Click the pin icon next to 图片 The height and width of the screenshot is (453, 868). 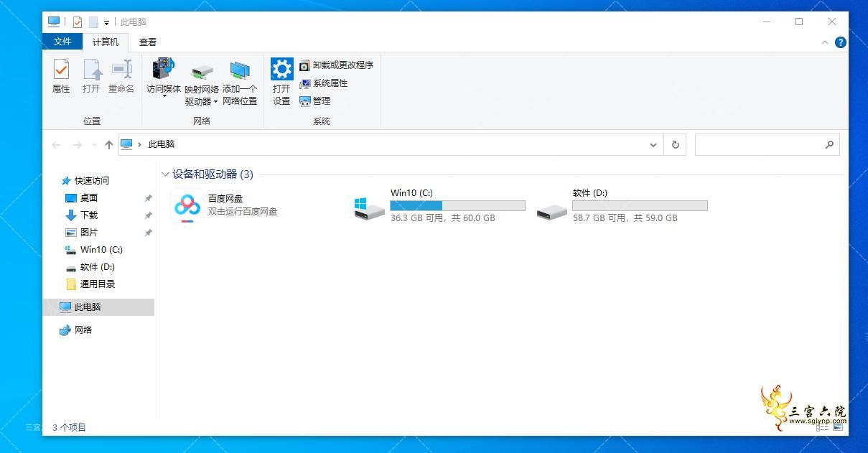148,233
